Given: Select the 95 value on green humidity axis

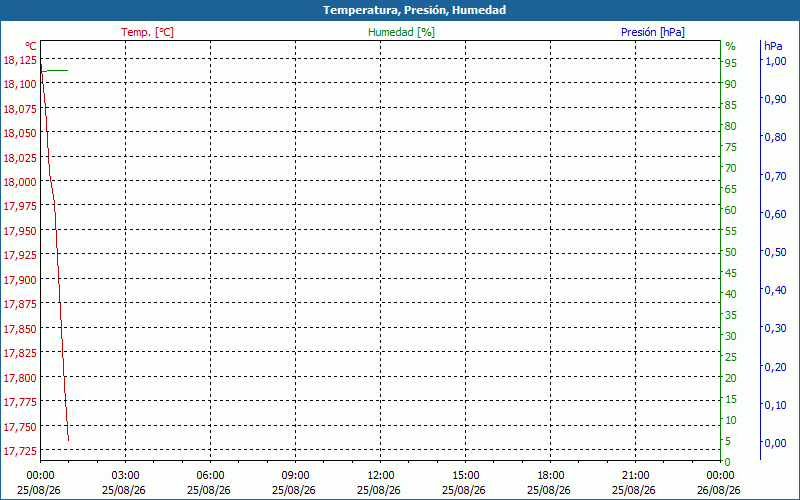Looking at the screenshot, I should pyautogui.click(x=731, y=63).
